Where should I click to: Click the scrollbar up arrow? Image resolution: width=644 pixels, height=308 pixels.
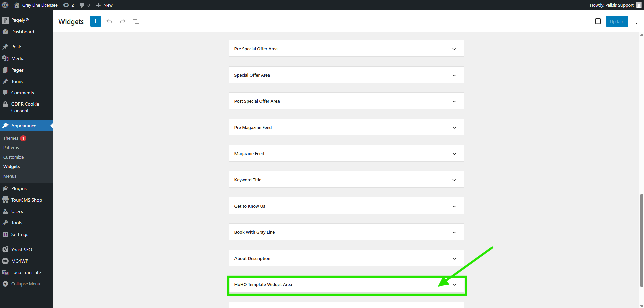point(642,35)
